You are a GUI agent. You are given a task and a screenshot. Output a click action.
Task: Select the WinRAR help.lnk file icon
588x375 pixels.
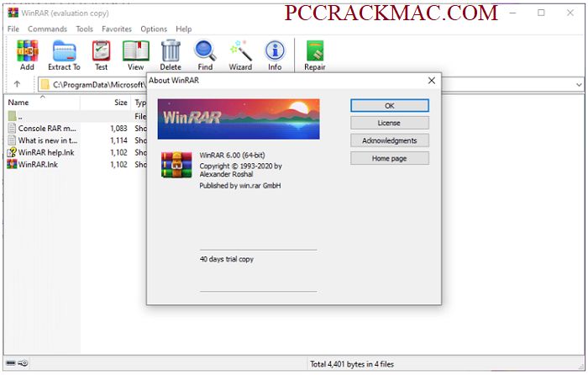click(x=12, y=152)
